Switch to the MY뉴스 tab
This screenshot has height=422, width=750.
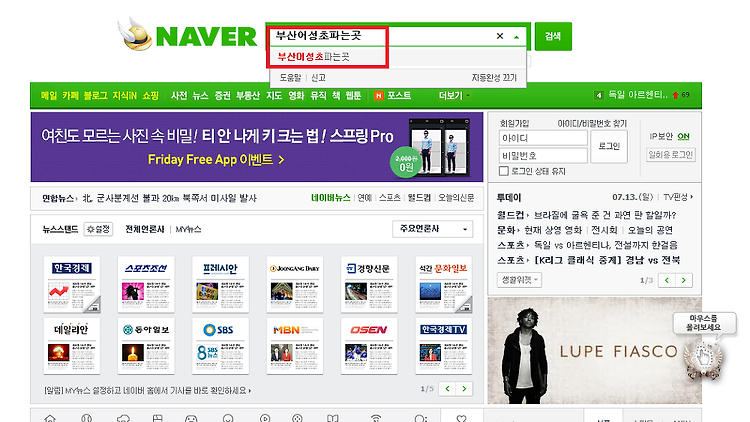[x=188, y=229]
